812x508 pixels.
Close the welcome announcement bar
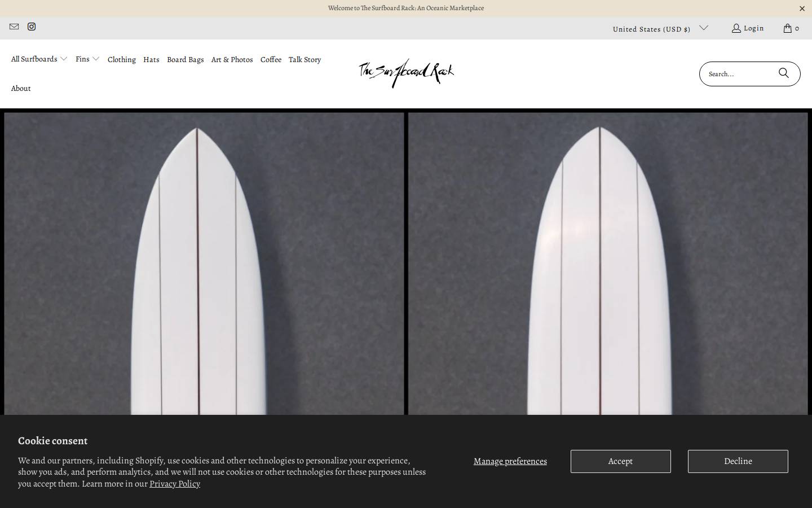[802, 8]
